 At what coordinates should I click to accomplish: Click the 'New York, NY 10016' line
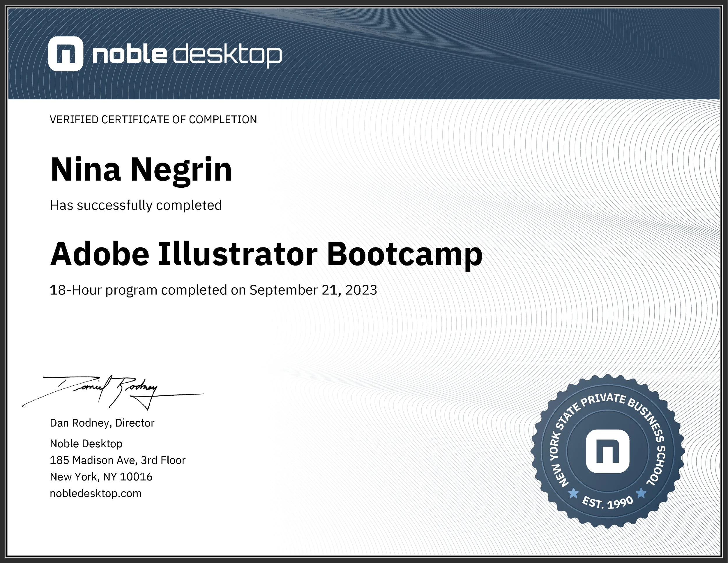coord(101,477)
